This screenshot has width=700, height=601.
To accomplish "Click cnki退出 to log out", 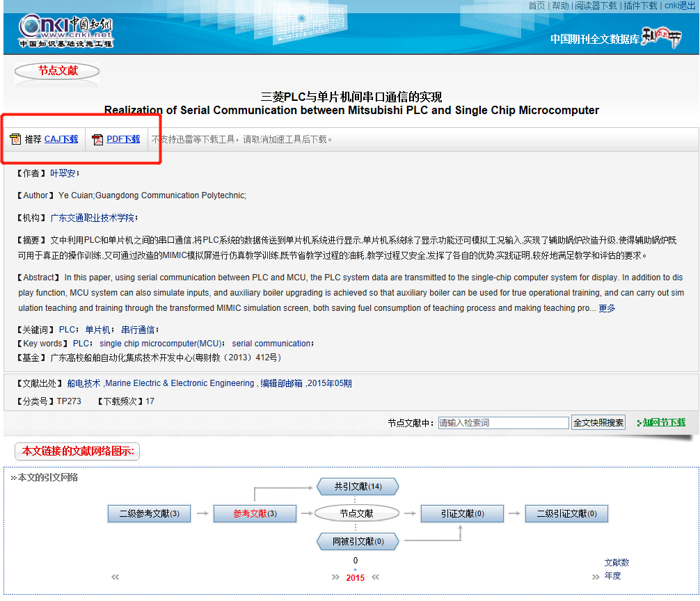I will tap(680, 6).
